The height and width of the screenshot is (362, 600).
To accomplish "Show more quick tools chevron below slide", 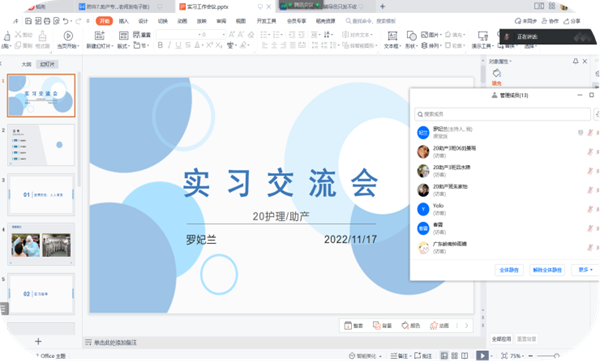I will click(466, 326).
